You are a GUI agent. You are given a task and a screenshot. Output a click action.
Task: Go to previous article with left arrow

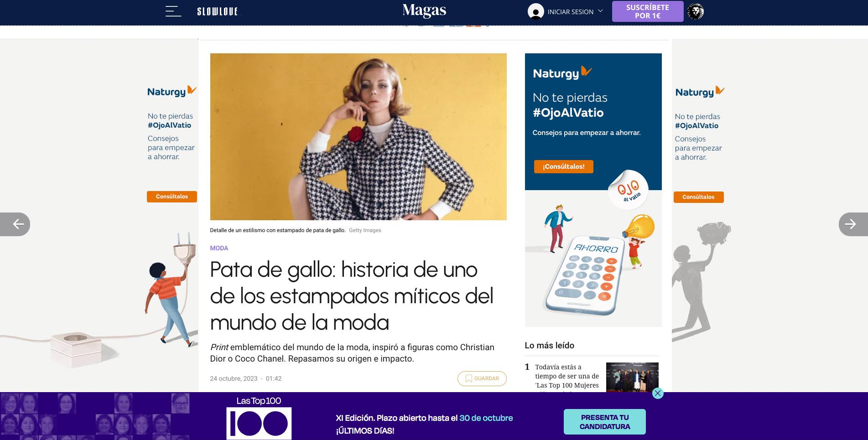coord(15,224)
